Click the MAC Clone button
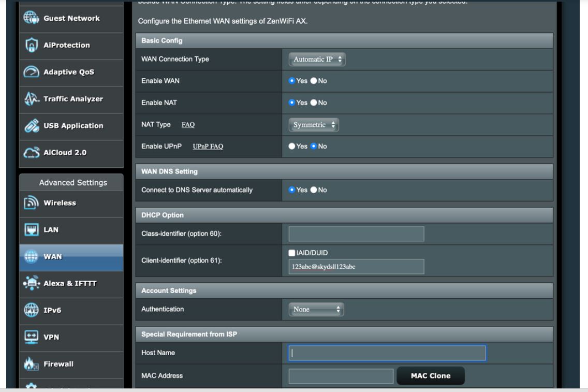588x392 pixels. click(x=431, y=375)
